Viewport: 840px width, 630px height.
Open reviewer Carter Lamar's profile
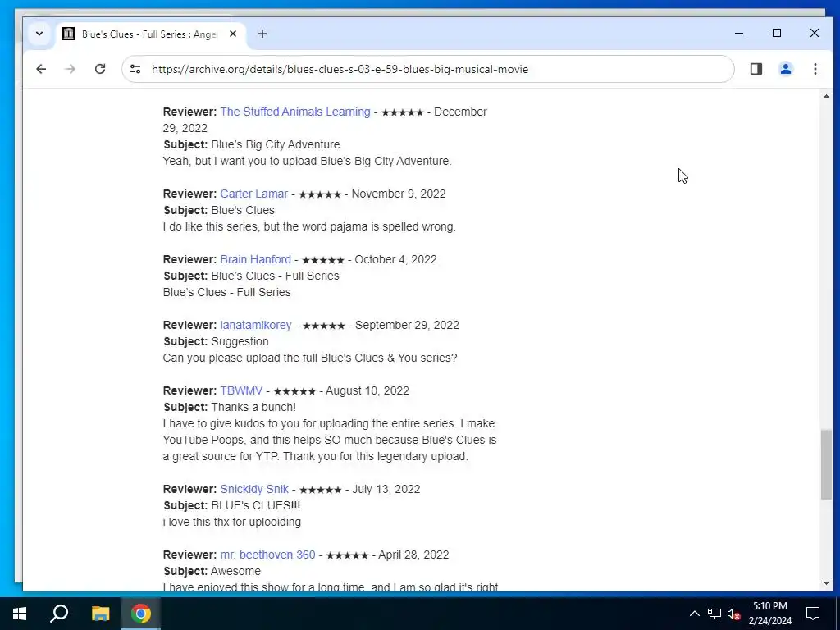pyautogui.click(x=254, y=194)
